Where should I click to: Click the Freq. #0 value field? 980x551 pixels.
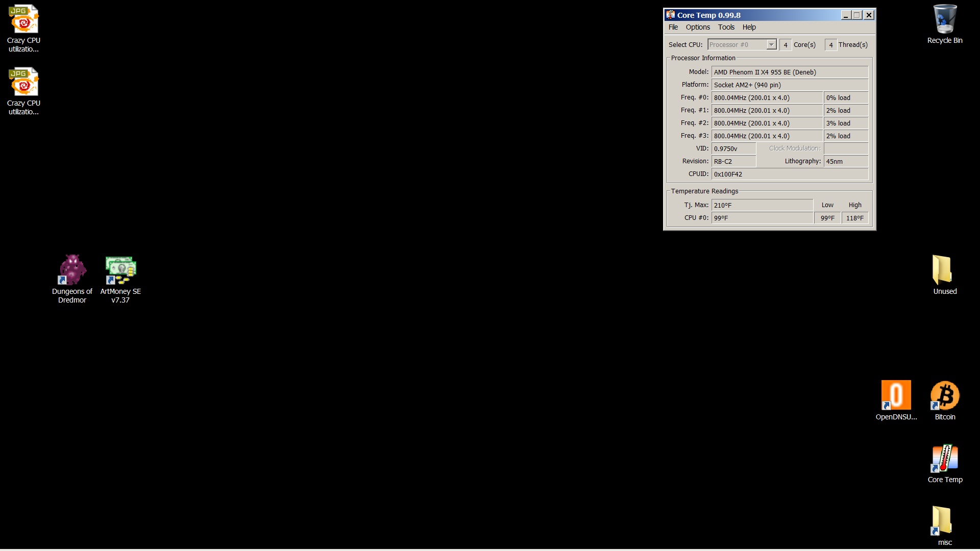click(x=767, y=98)
